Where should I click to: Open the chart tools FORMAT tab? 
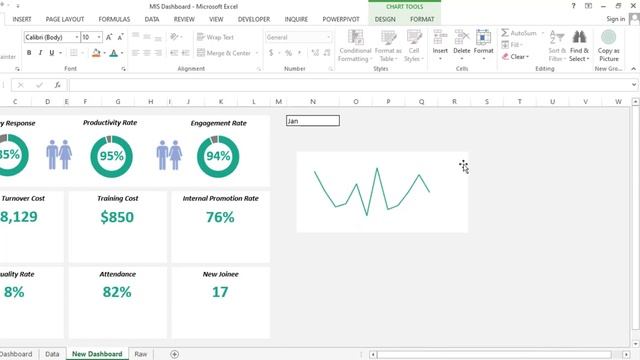422,19
